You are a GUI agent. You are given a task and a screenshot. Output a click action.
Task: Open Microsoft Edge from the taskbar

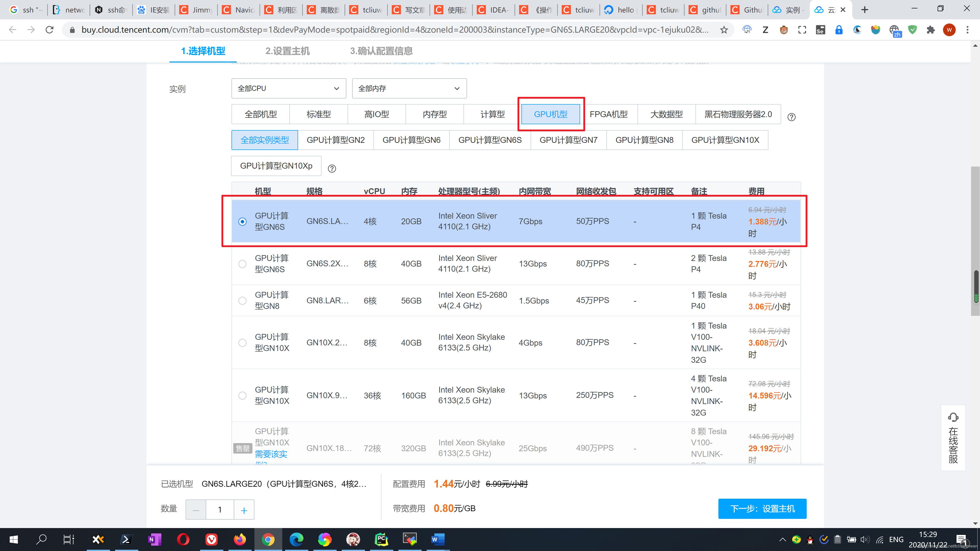296,539
